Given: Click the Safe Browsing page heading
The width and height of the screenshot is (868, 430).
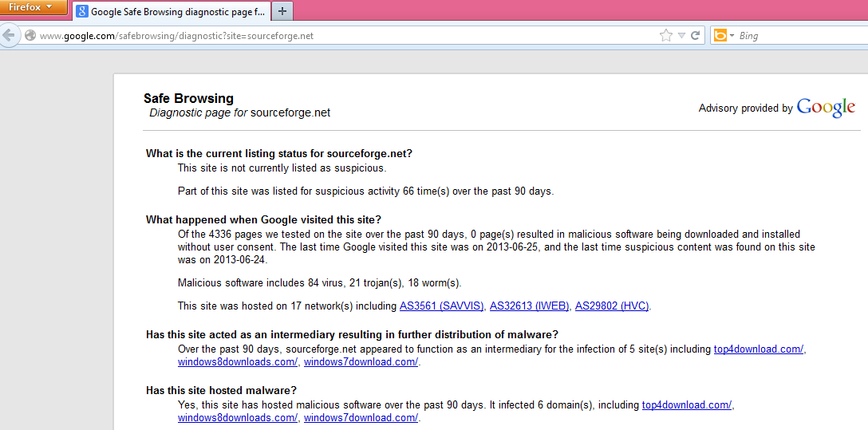Looking at the screenshot, I should (189, 98).
